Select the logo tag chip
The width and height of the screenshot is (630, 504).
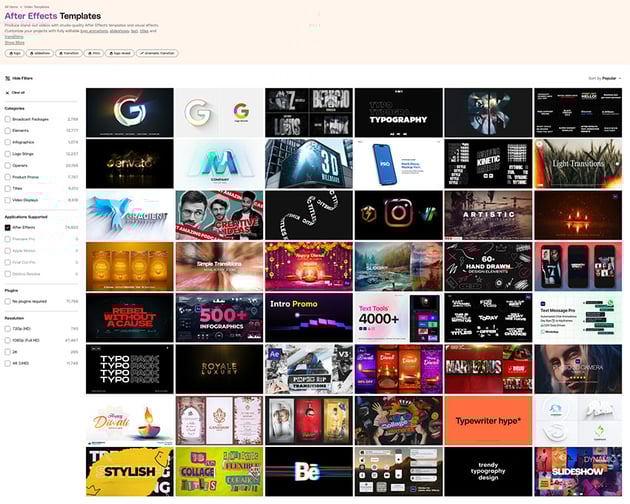point(14,53)
